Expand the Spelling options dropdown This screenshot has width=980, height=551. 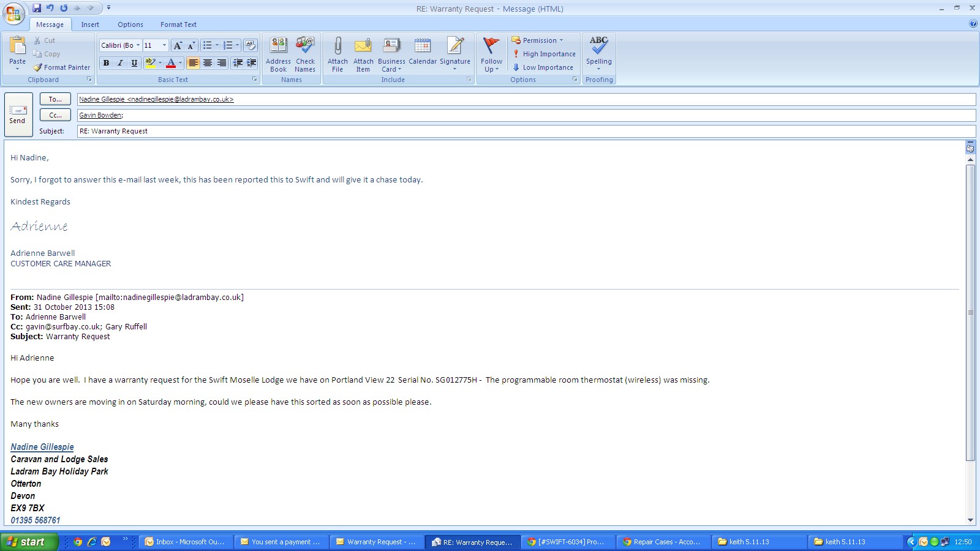tap(598, 69)
